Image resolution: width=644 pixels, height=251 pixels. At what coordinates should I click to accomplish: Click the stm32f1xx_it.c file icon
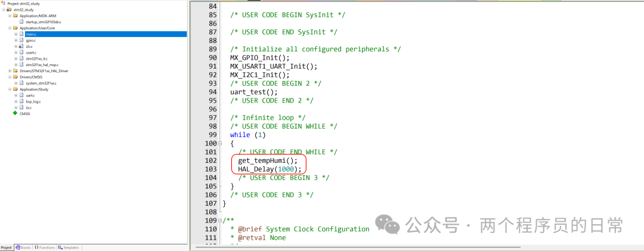[x=21, y=59]
